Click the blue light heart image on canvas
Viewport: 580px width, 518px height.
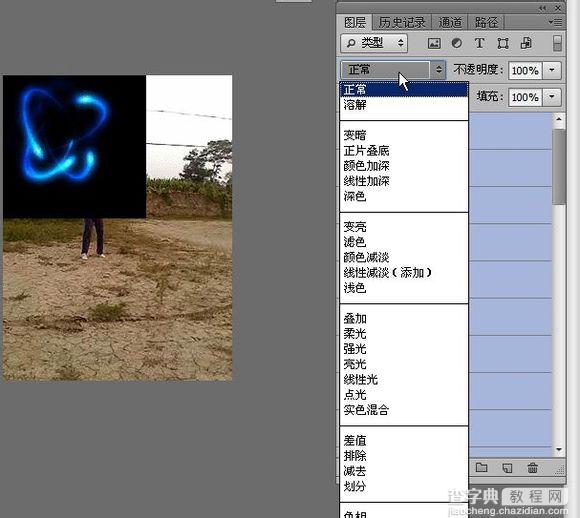coord(74,147)
